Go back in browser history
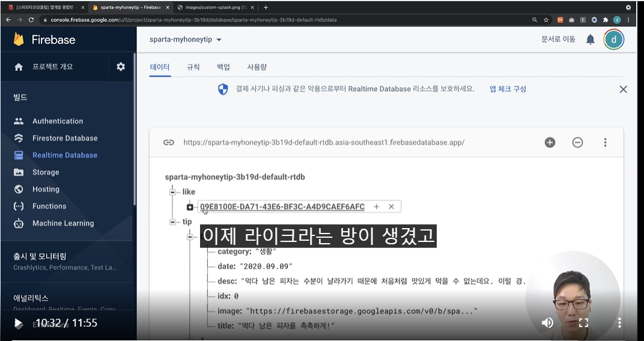Screen dimensions: 644x341 tap(8, 20)
